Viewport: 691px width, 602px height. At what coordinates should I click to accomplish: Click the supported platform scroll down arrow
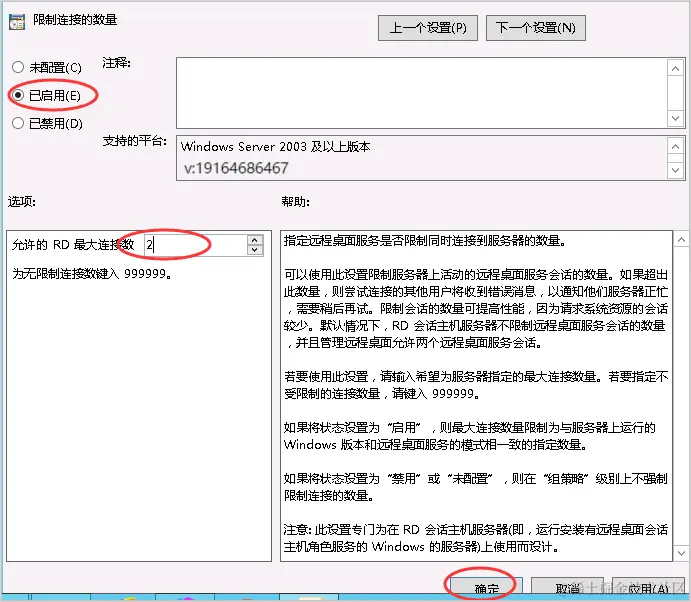[x=675, y=170]
